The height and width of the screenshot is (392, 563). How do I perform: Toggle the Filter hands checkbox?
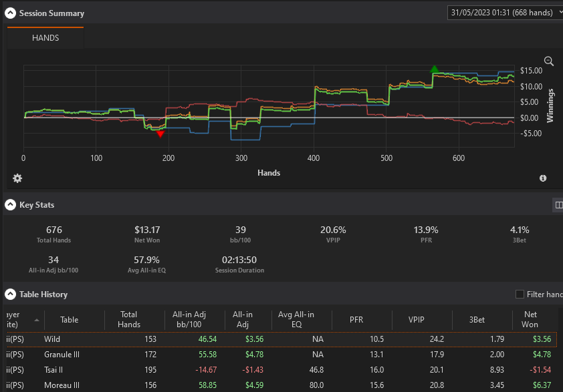[x=520, y=294]
